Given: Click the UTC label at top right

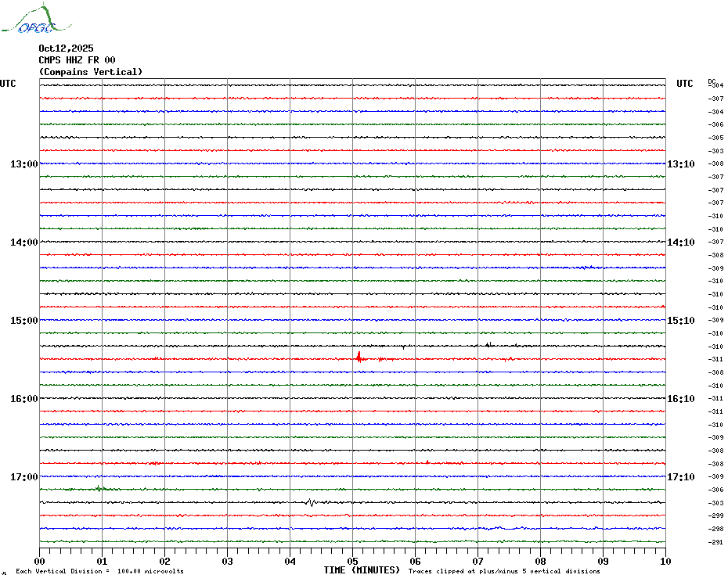Looking at the screenshot, I should pos(685,84).
